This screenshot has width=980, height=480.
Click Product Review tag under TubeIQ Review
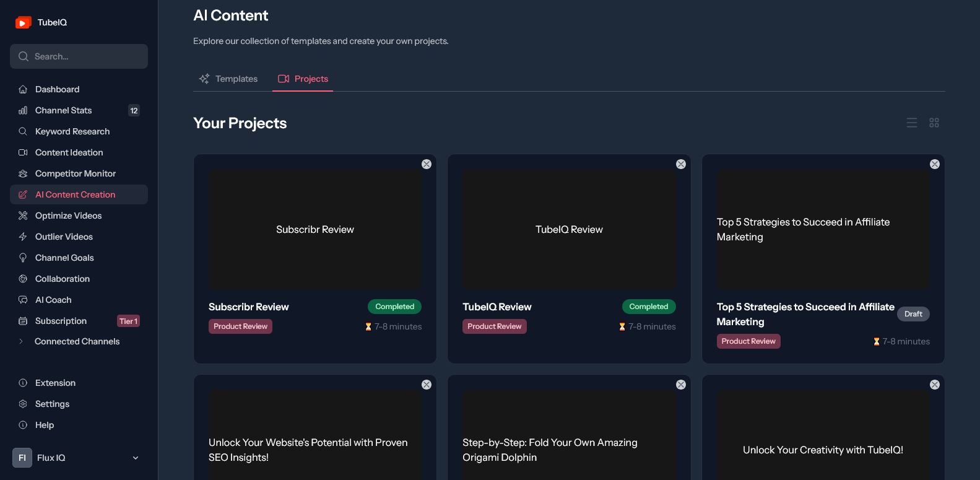[494, 326]
